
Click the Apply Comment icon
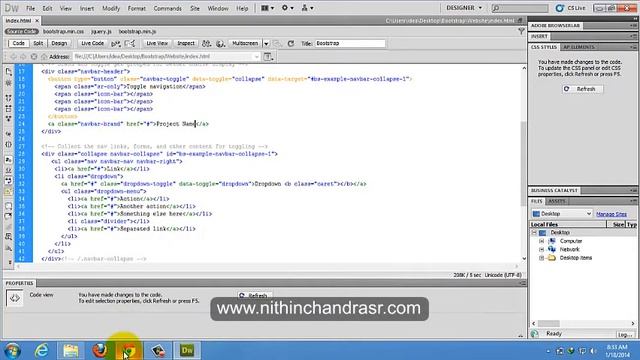click(x=9, y=206)
